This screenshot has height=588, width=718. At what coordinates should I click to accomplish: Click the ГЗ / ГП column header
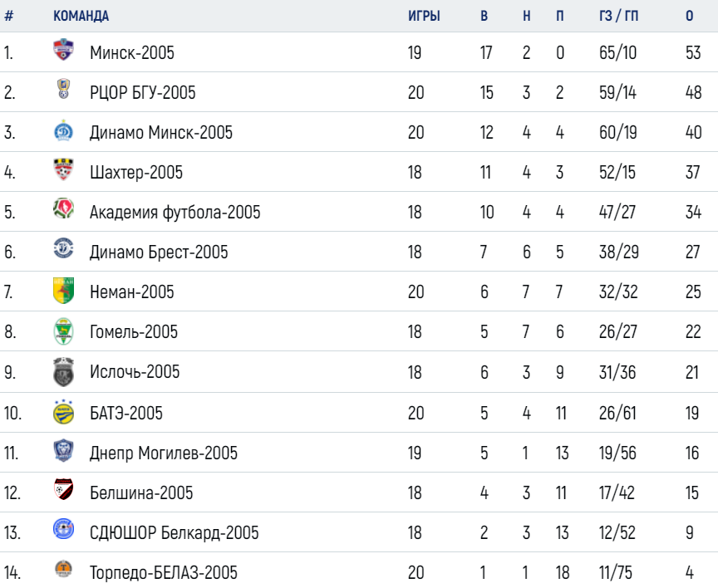(618, 16)
